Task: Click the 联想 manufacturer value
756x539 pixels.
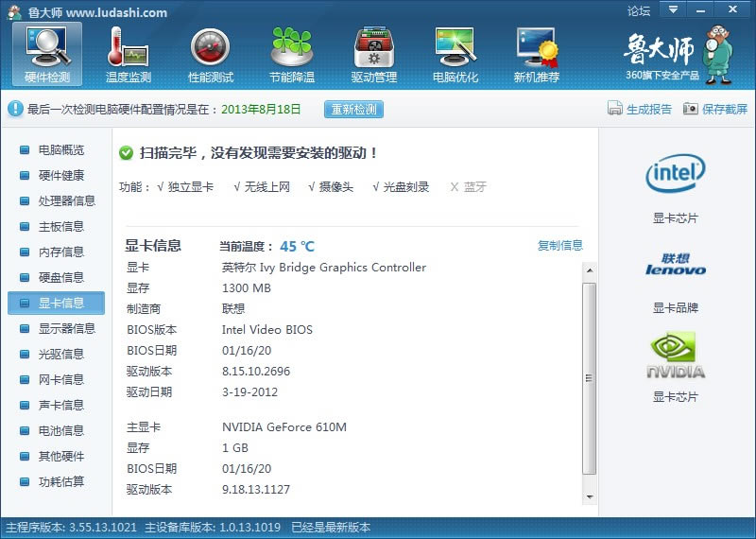Action: (x=233, y=309)
